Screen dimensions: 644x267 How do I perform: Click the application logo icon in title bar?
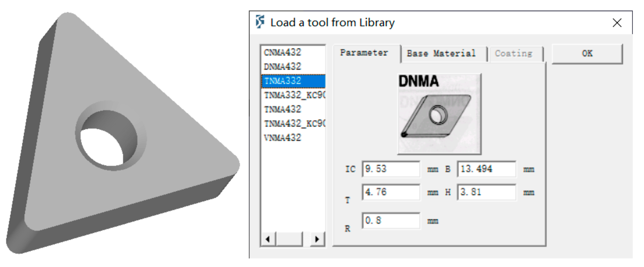click(260, 22)
